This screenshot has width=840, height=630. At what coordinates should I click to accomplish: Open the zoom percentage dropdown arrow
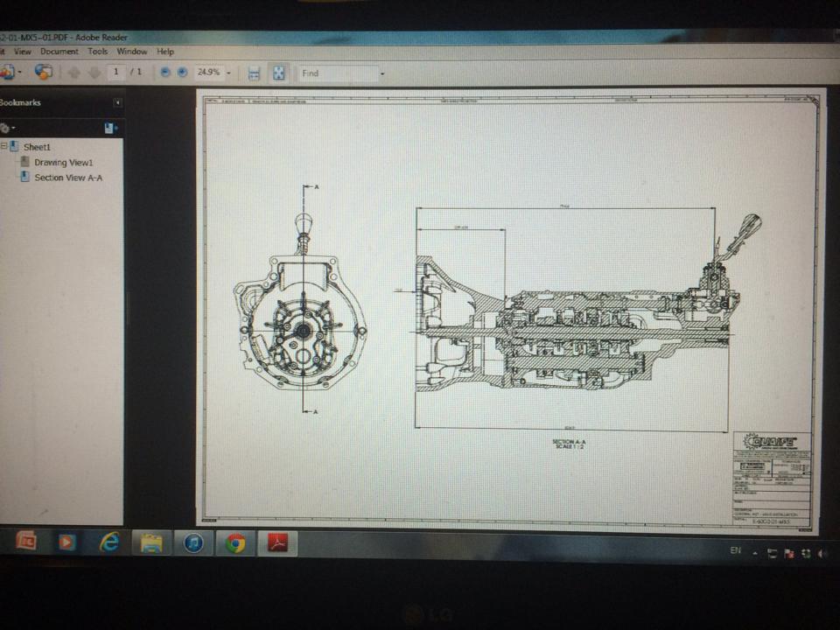pyautogui.click(x=228, y=73)
